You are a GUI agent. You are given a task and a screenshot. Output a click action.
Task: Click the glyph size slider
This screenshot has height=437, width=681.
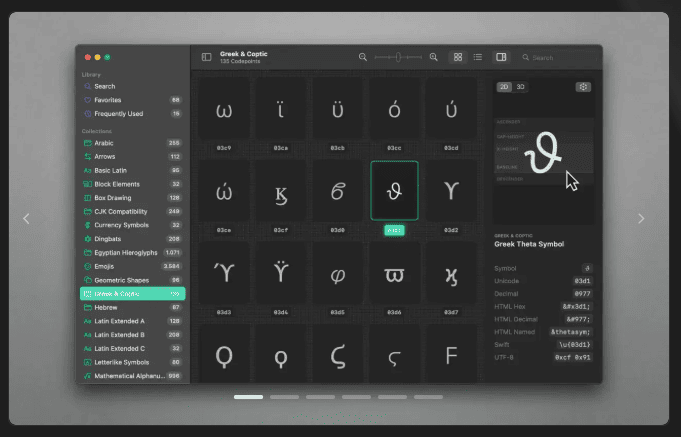tap(398, 57)
